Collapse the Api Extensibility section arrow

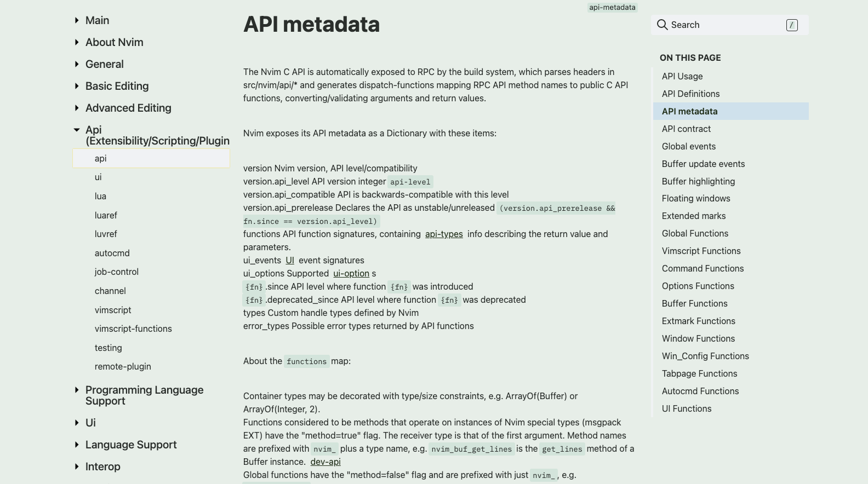point(77,130)
